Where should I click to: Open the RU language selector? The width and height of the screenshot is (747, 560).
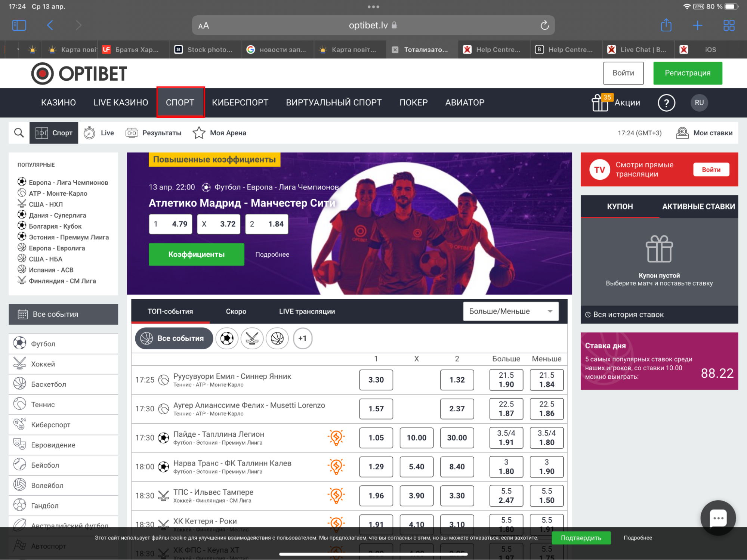pos(699,103)
